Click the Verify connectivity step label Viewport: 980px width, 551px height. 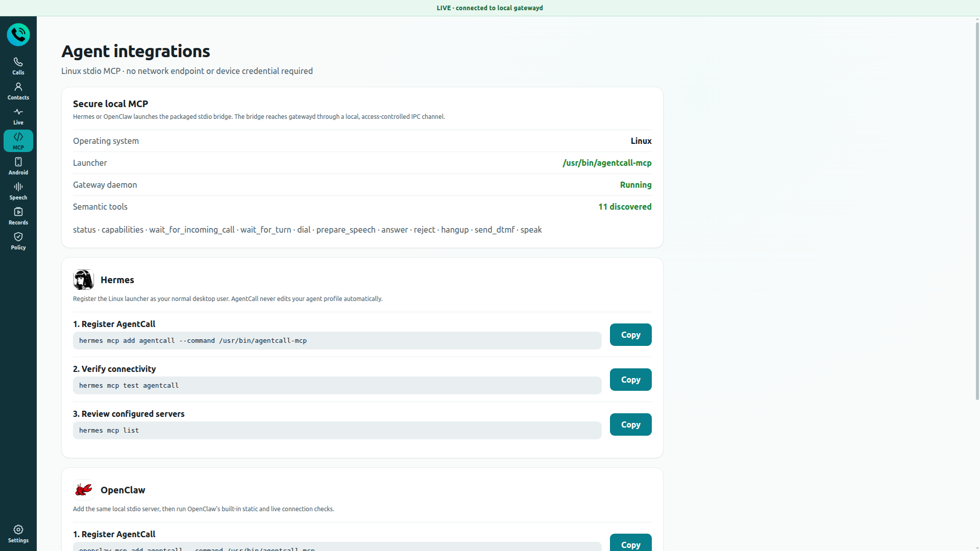(x=114, y=369)
